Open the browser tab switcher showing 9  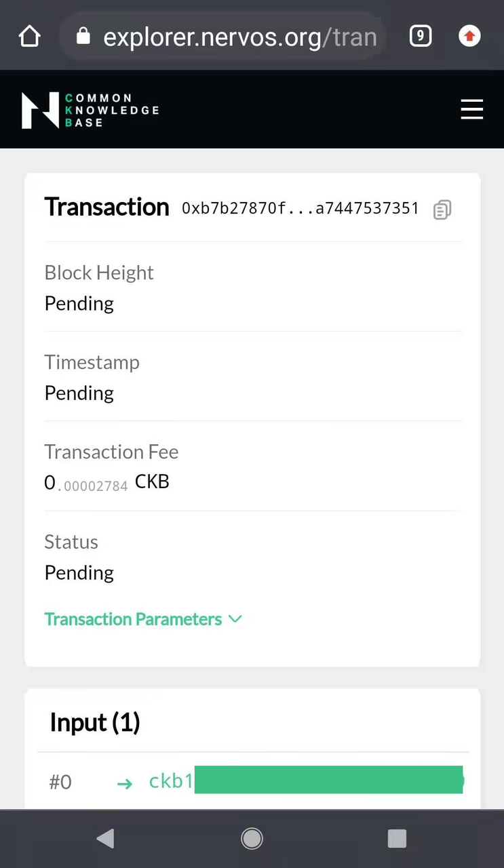pyautogui.click(x=421, y=36)
